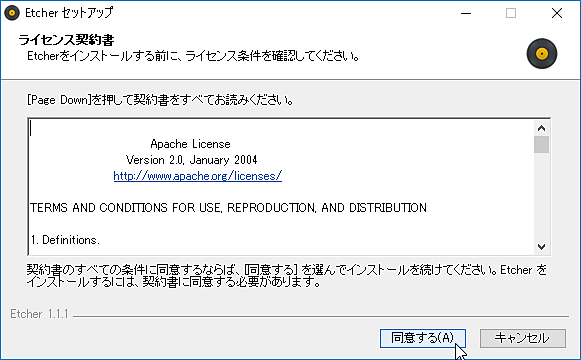Screen dimensions: 581x360
Task: Click the 'Apache License' heading text
Action: pos(190,144)
